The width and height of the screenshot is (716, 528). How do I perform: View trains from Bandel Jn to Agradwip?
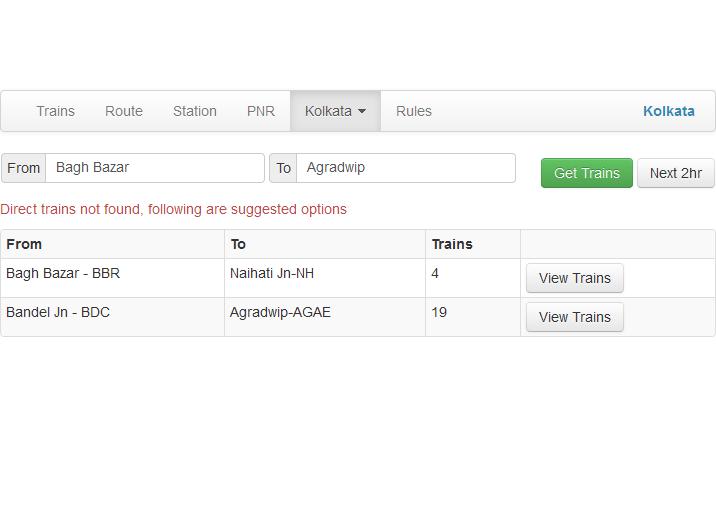tap(574, 317)
